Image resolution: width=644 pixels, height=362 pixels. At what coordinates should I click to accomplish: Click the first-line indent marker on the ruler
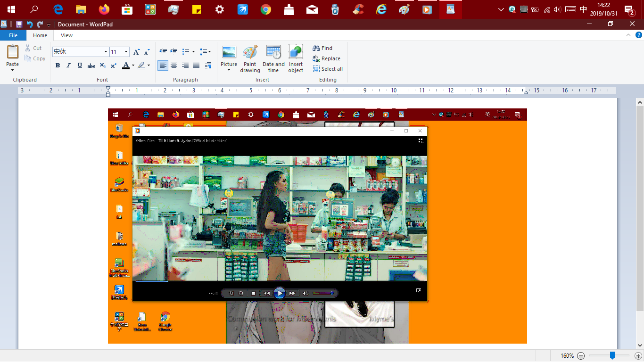pyautogui.click(x=108, y=88)
